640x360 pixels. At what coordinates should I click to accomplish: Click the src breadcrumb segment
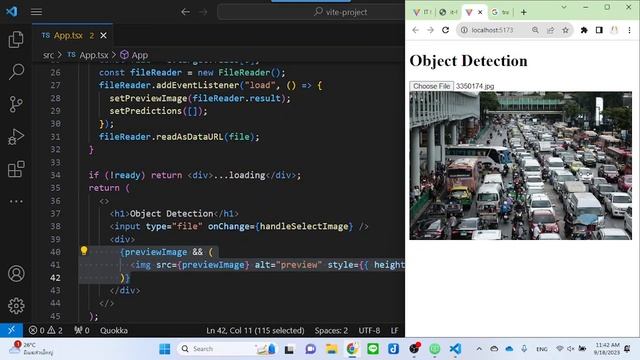point(48,55)
